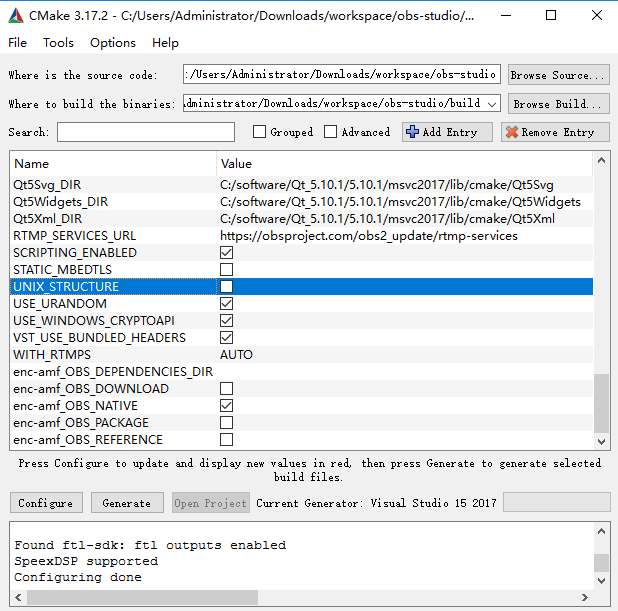Check the STATIC_MBEDTLS option
Screen dimensions: 618x611
coord(226,270)
